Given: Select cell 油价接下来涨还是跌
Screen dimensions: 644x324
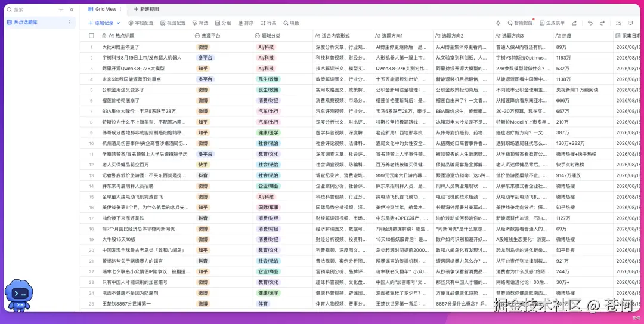Looking at the screenshot, I should 146,218.
